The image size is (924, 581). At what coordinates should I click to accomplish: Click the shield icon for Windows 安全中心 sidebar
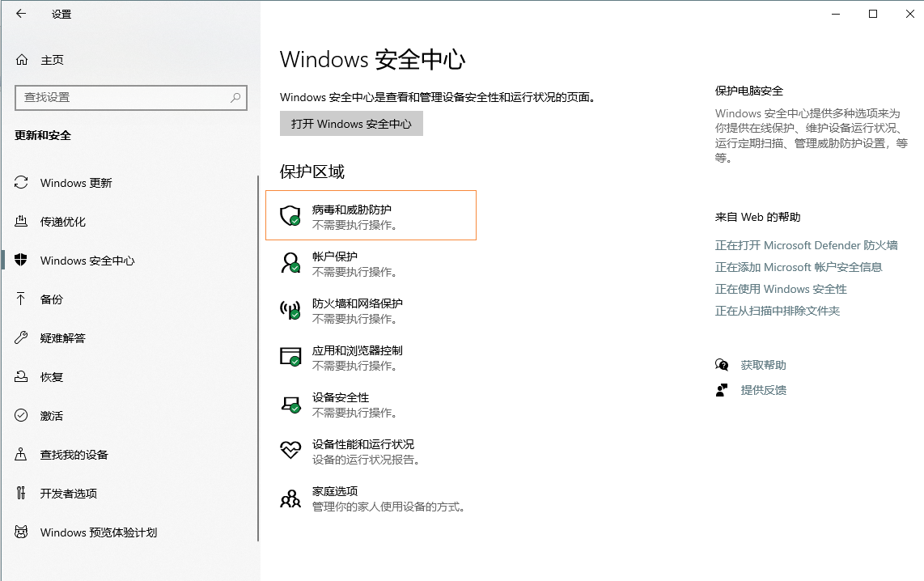[x=21, y=260]
